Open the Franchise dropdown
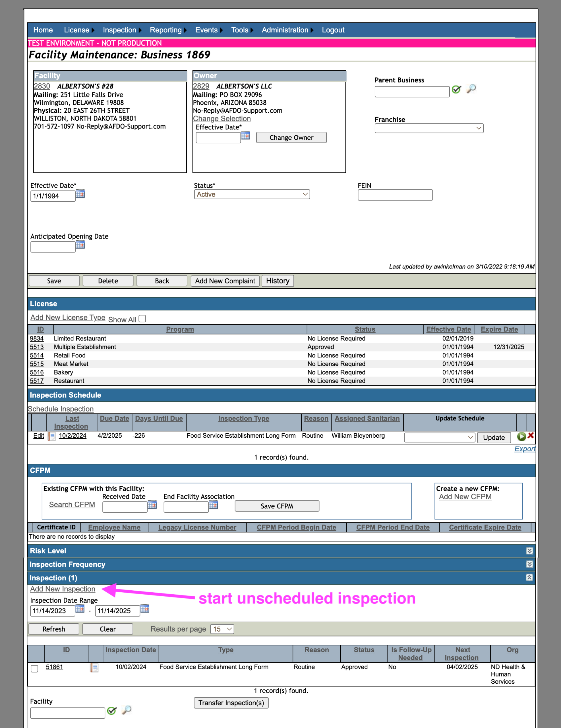 tap(429, 128)
